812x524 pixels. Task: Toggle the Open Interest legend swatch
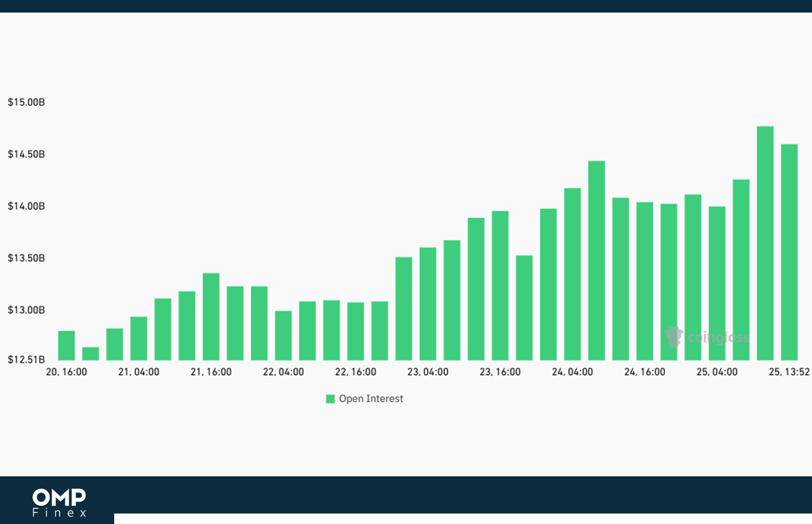coord(330,399)
